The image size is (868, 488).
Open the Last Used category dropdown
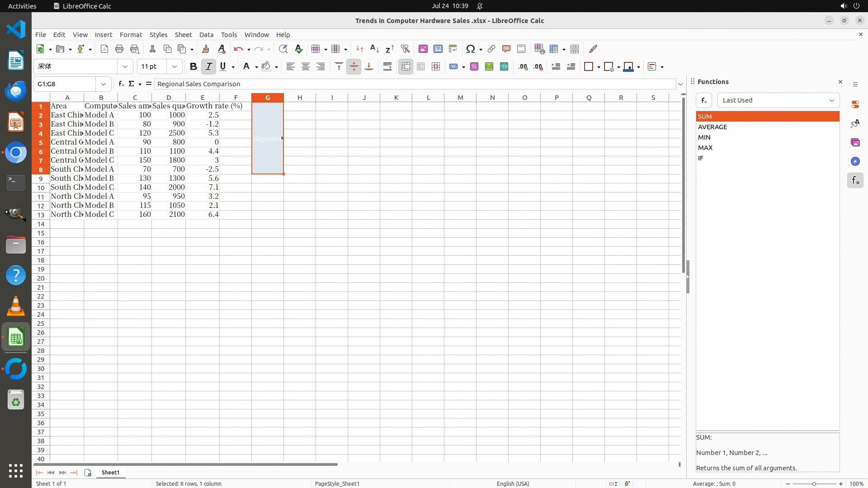coord(778,100)
